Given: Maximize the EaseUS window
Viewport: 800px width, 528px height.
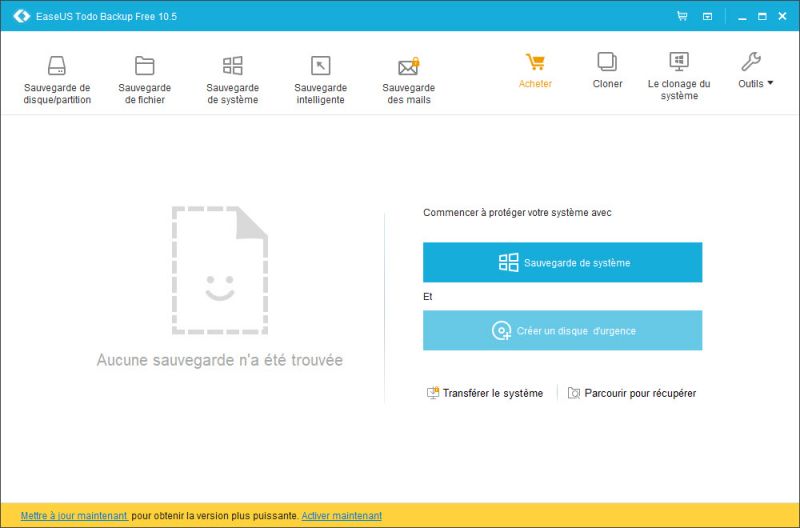Looking at the screenshot, I should (x=762, y=16).
